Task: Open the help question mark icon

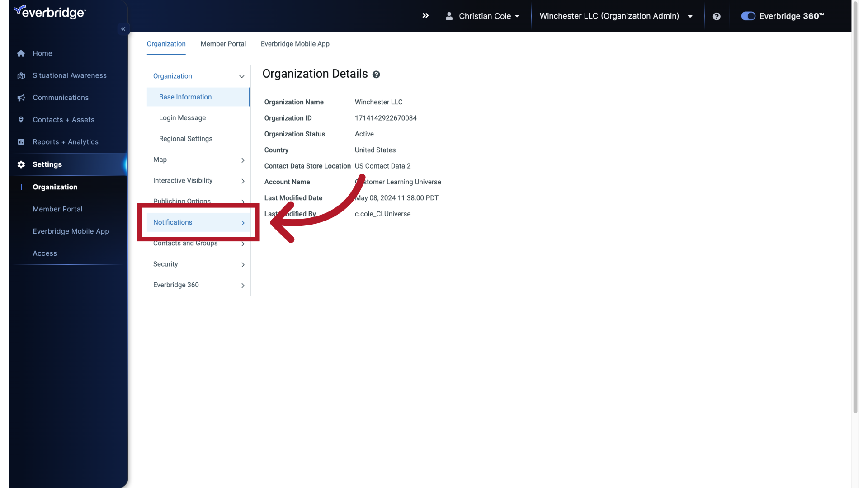Action: [x=717, y=16]
